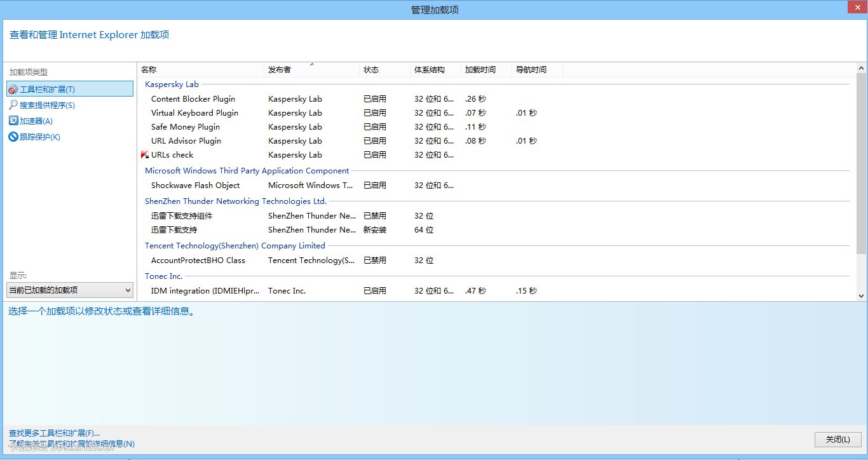
Task: Select 搜索提供程序(S) add-on type
Action: tap(47, 105)
